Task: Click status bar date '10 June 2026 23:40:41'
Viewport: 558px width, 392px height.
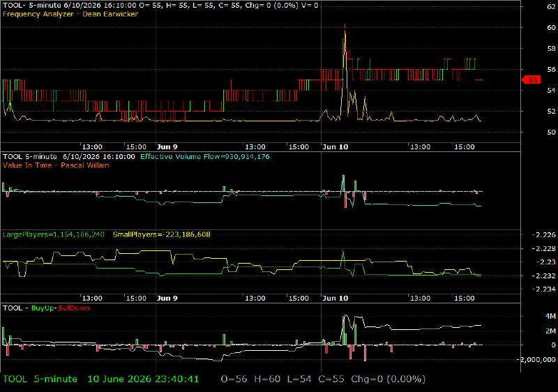Action: pos(143,379)
